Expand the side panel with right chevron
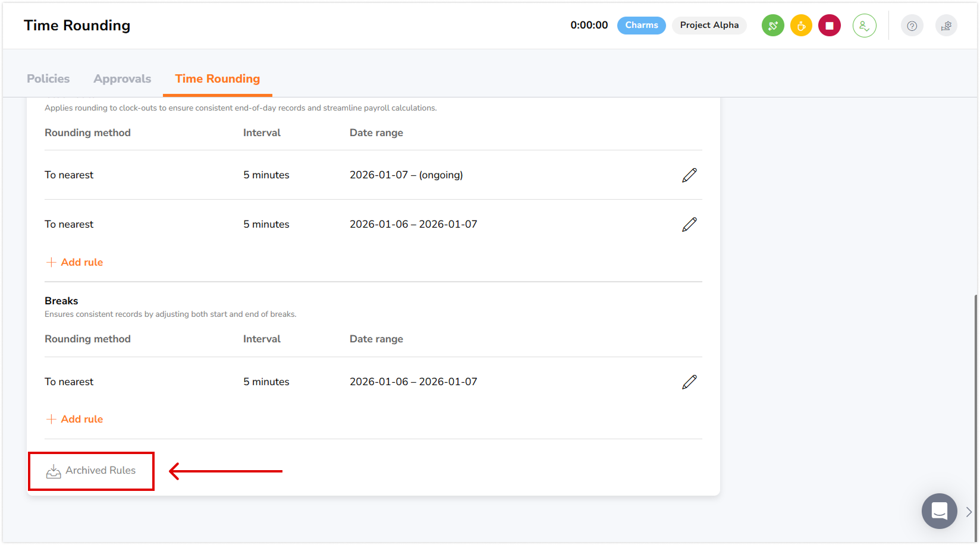 (969, 511)
